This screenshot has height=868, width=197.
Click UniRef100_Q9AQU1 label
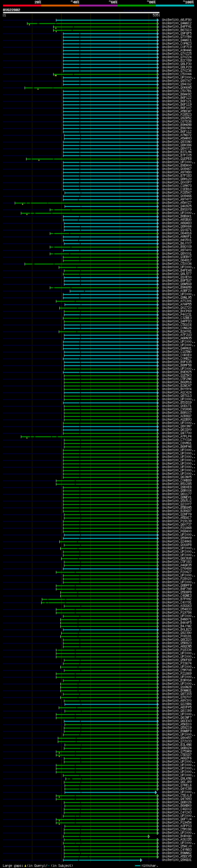point(177,860)
